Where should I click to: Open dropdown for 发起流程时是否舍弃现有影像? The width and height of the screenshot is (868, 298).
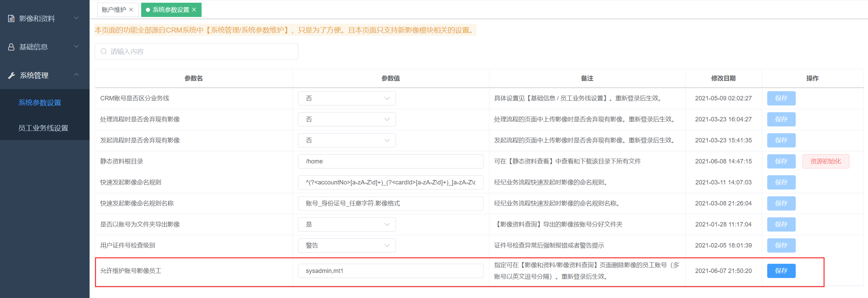(347, 140)
